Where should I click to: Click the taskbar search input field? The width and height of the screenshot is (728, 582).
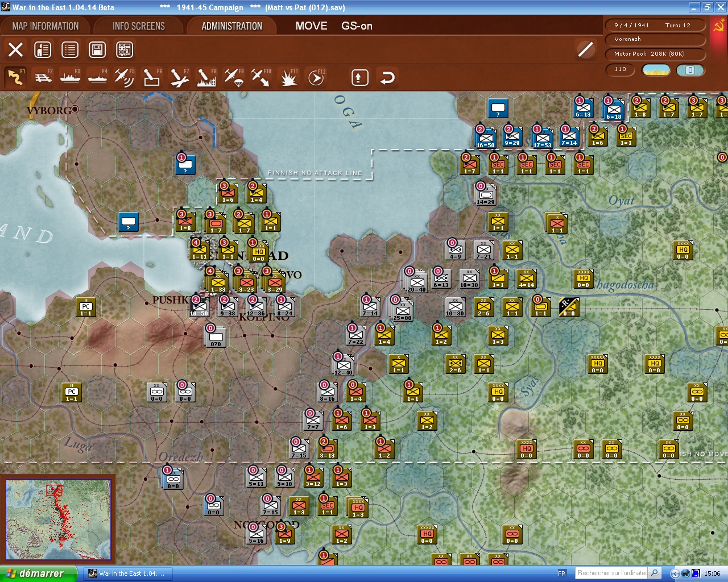(612, 573)
